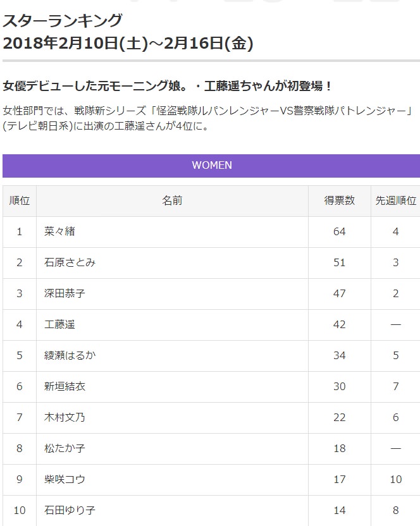Click the vote count 64 cell
Viewport: 420px width, 526px height.
coord(340,231)
